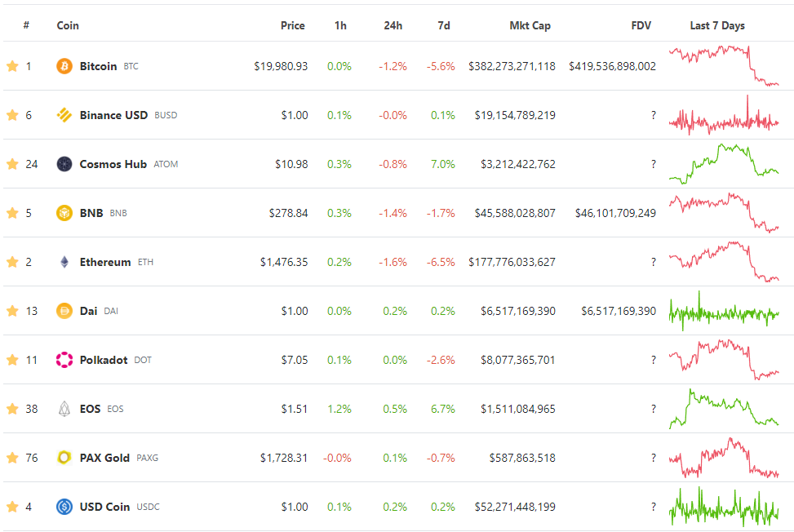
Task: Click the Polkadot pink logo icon
Action: pyautogui.click(x=64, y=360)
